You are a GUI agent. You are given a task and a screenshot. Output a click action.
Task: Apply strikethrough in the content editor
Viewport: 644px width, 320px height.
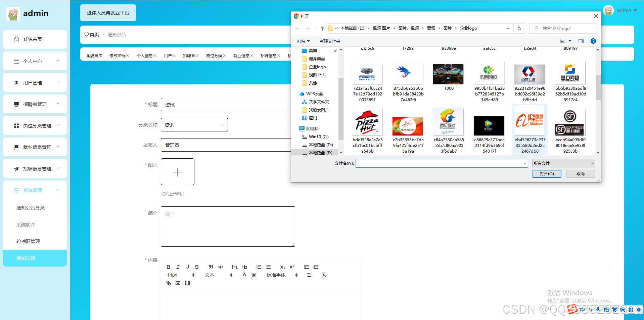pos(196,267)
